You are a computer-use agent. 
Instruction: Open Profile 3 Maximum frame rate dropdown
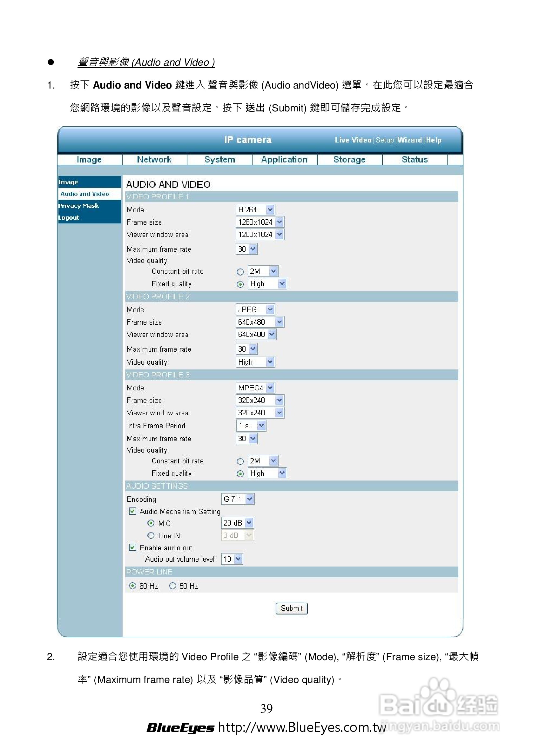(x=246, y=439)
